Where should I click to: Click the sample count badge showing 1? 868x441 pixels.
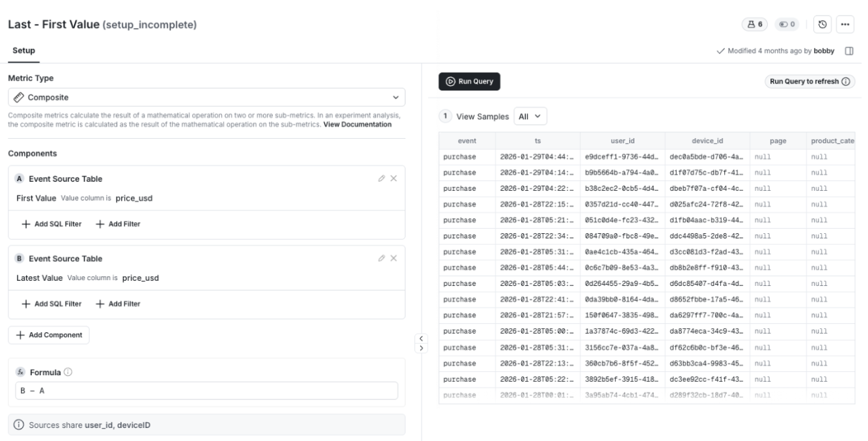point(446,117)
